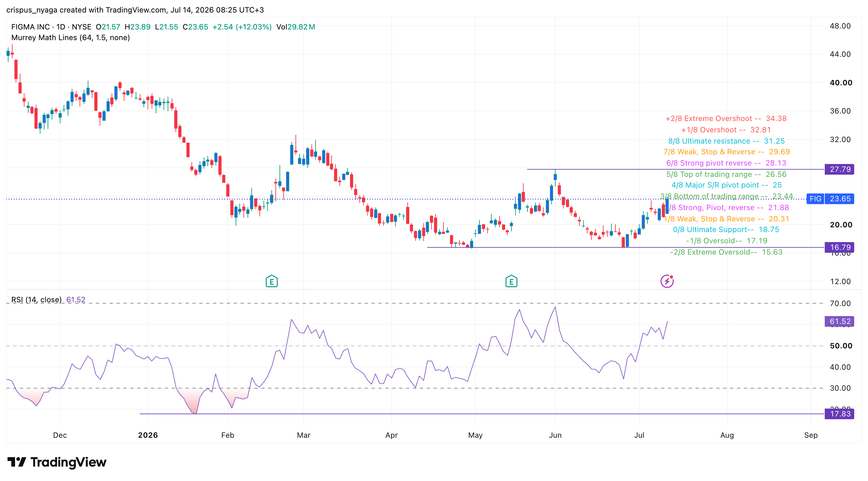The image size is (868, 481).
Task: Click the 32.00 price axis label
Action: 840,140
